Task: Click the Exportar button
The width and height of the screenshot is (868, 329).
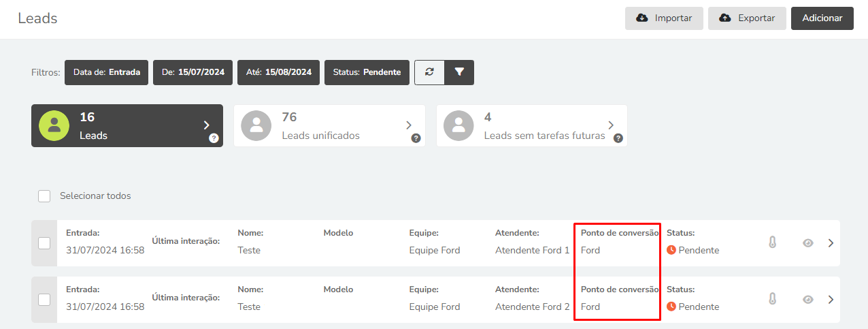Action: 747,18
